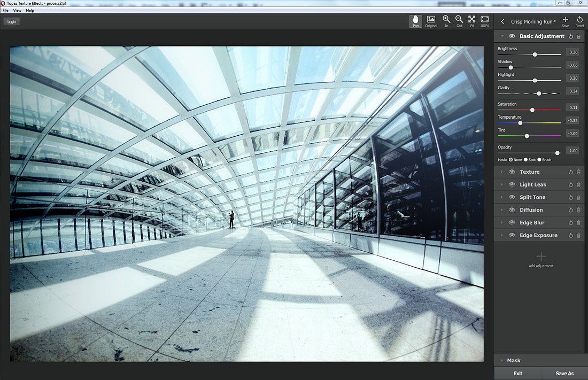Delete the Edge Exposure adjustment

578,236
